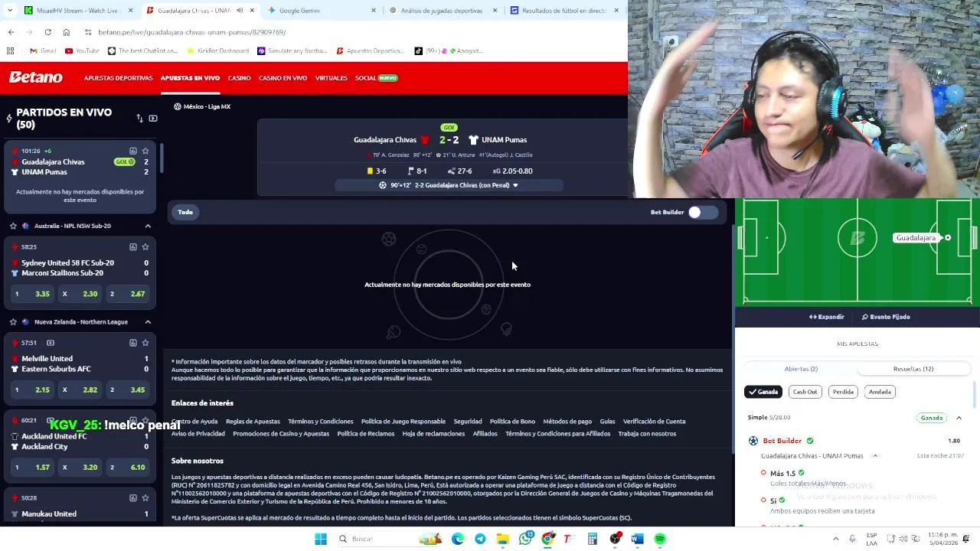Collapse the Simple S/28.00 bet slip
The width and height of the screenshot is (980, 551).
point(959,418)
